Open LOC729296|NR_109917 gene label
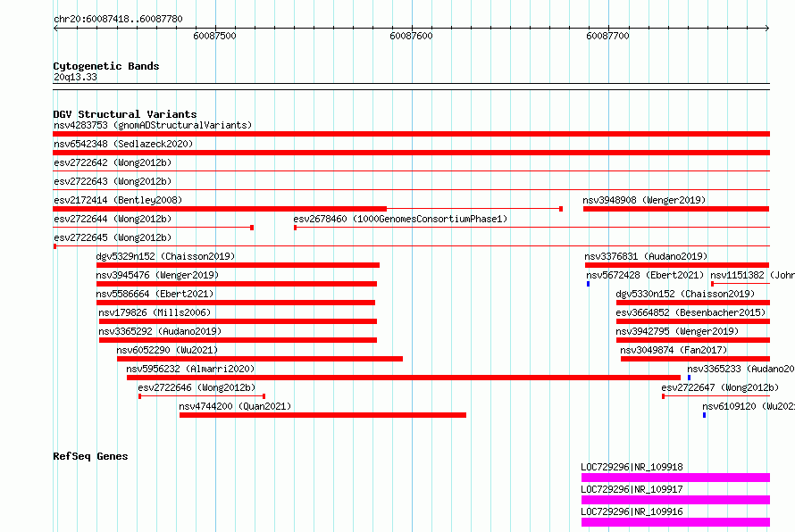This screenshot has width=795, height=532. [x=632, y=489]
